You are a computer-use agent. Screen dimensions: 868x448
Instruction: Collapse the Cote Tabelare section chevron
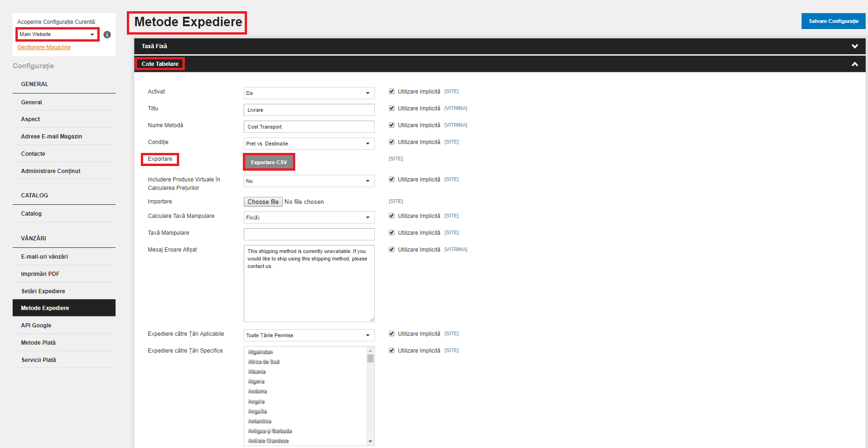[x=855, y=64]
